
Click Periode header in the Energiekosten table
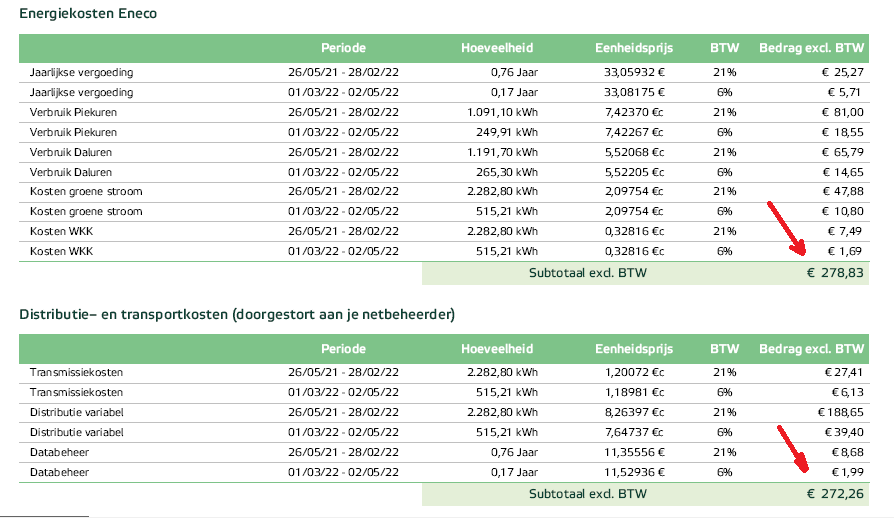point(343,48)
